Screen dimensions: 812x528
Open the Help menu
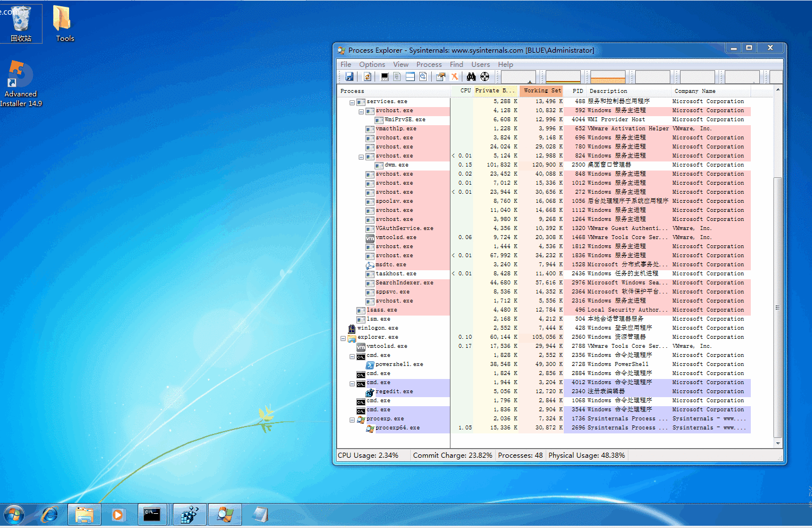pos(505,65)
